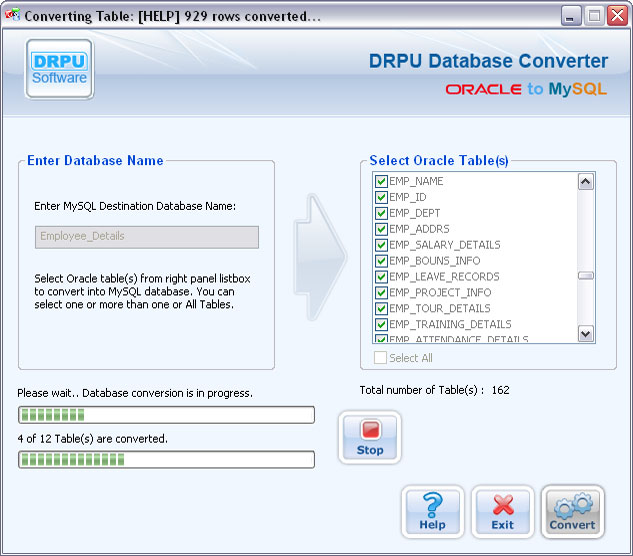Click the total tables count 162
The height and width of the screenshot is (556, 633).
coord(501,390)
